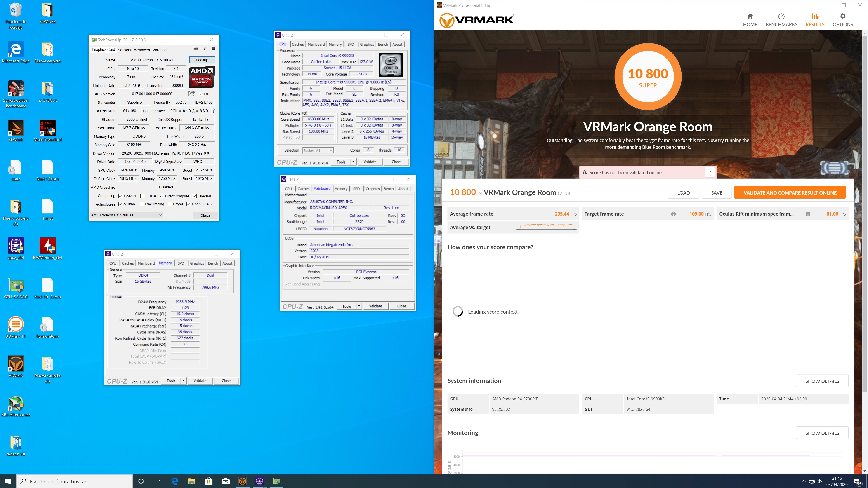This screenshot has height=488, width=868.
Task: Launch VRMark desktop shortcut
Action: pos(16,366)
